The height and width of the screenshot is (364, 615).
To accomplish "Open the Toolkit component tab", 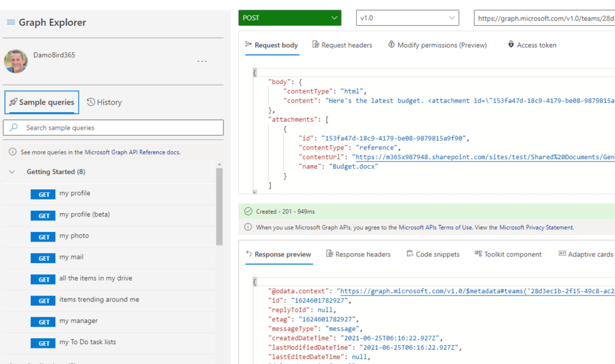I will coord(508,254).
